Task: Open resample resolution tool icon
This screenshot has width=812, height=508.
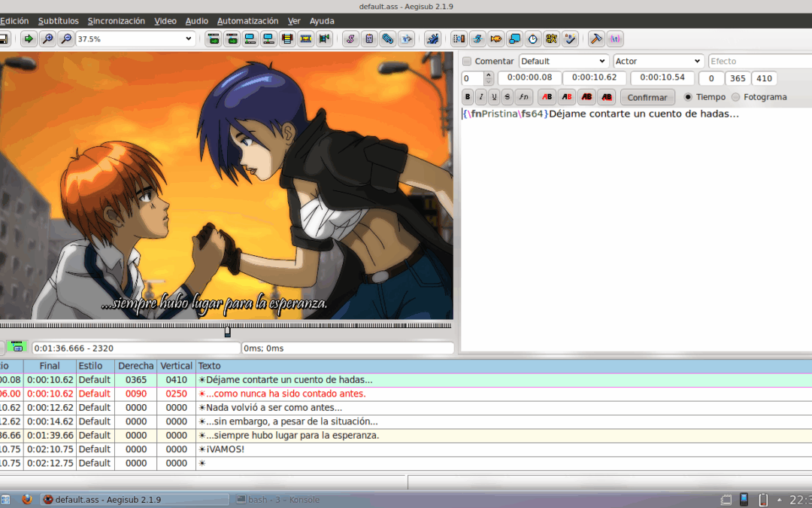Action: coord(515,39)
